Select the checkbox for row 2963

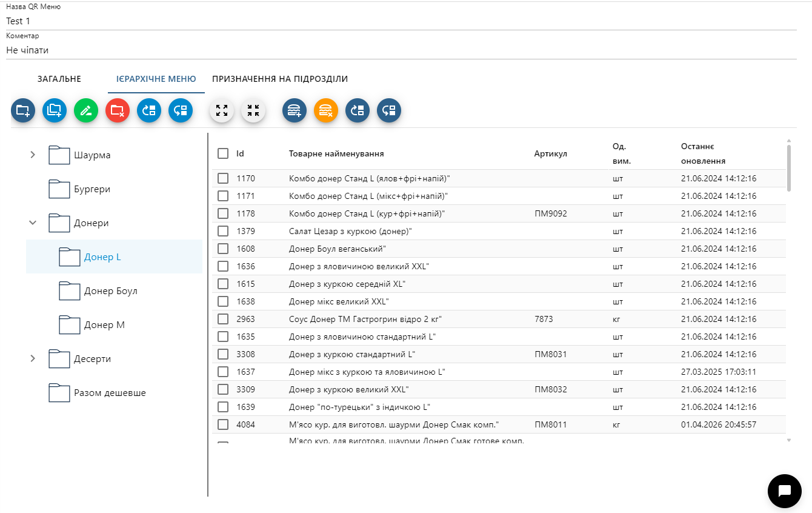coord(223,319)
